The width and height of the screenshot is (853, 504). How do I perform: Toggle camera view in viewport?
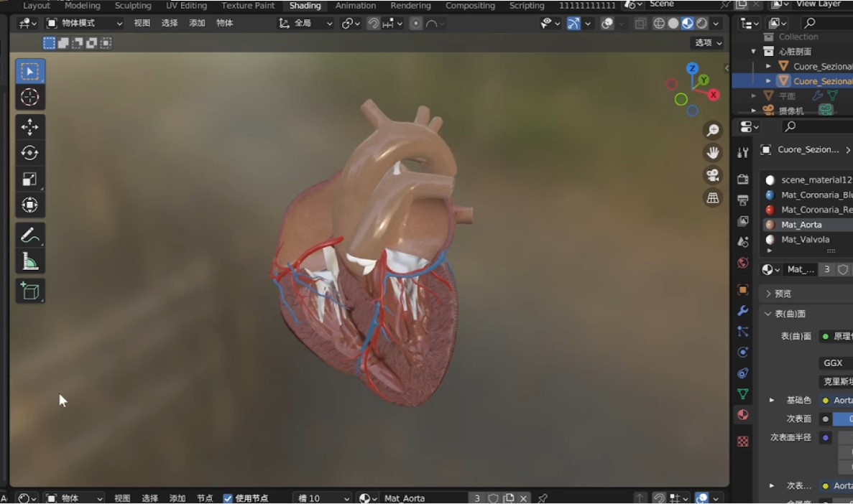(713, 175)
